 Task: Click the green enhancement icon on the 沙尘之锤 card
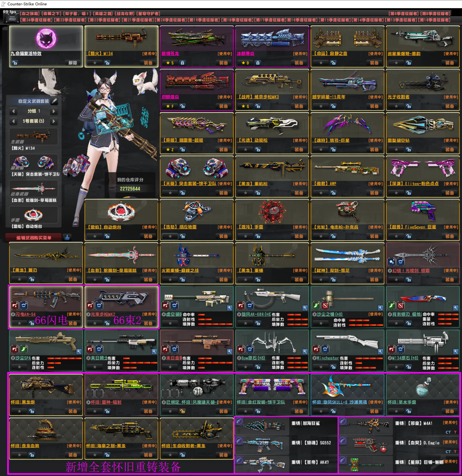316,305
